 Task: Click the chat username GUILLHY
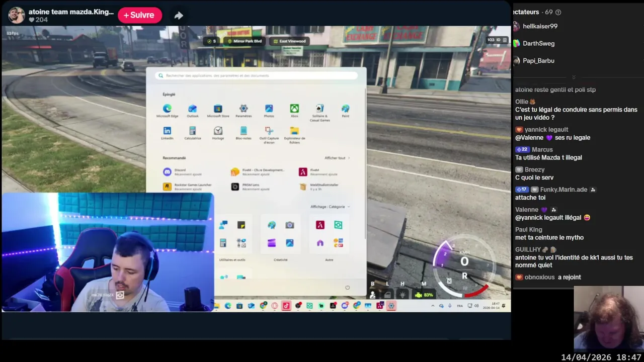[528, 249]
